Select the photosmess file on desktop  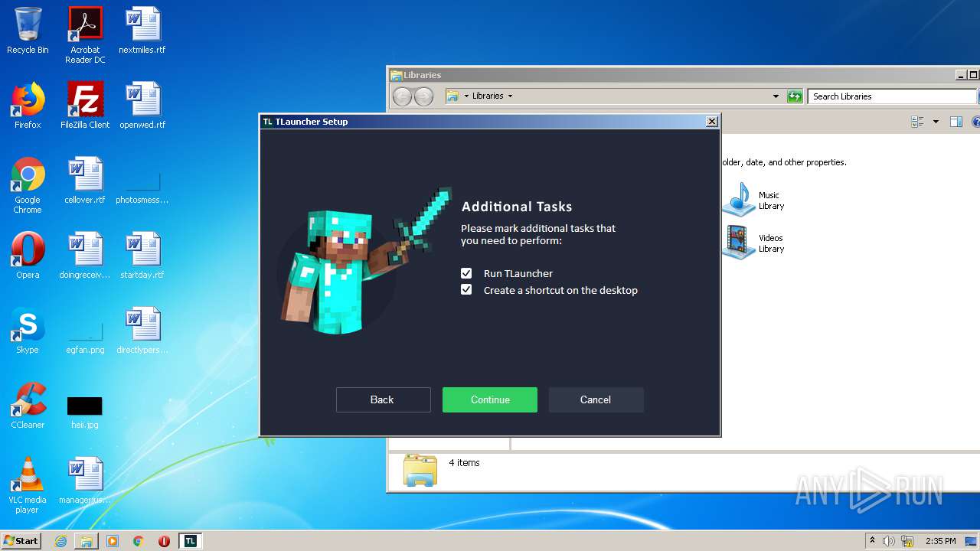point(142,188)
